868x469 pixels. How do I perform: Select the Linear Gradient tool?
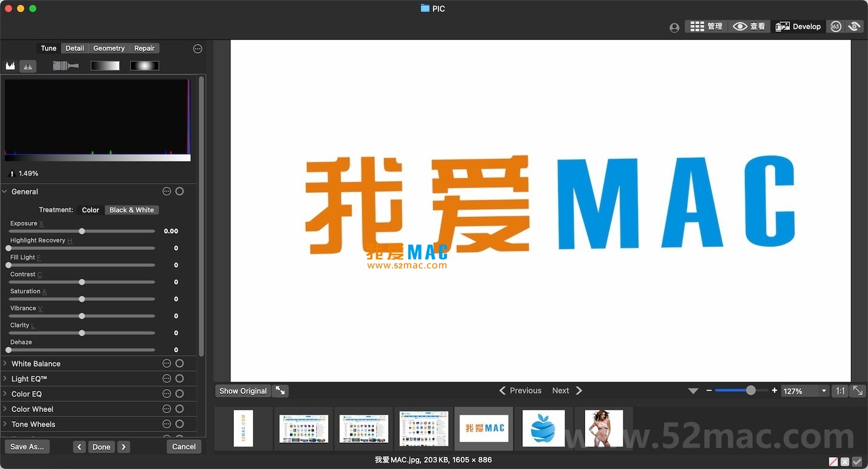[x=106, y=65]
